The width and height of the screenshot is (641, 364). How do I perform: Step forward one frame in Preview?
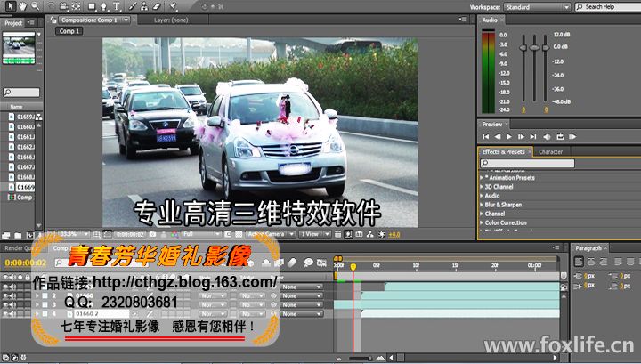[x=521, y=137]
